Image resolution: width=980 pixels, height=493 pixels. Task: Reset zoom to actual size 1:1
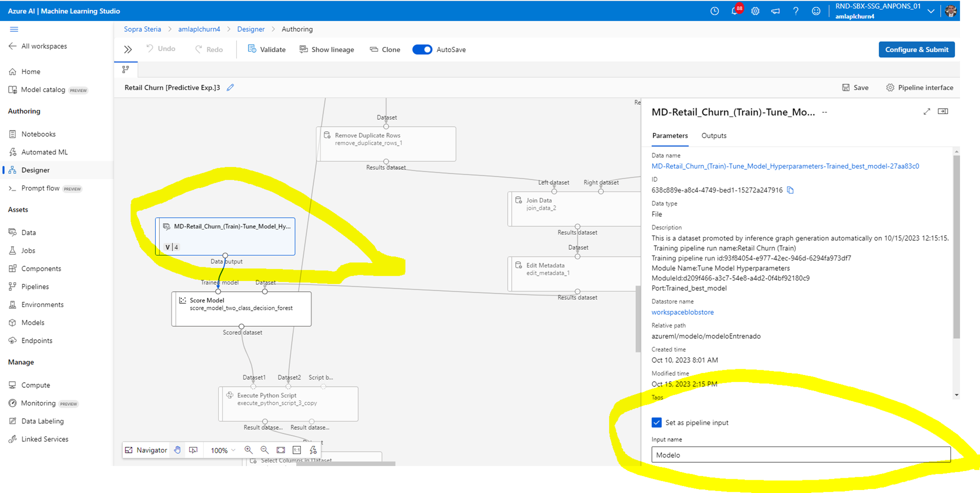[297, 450]
